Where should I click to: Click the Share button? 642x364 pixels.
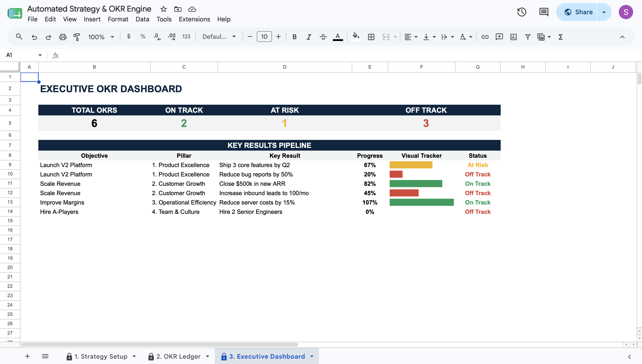click(x=576, y=12)
